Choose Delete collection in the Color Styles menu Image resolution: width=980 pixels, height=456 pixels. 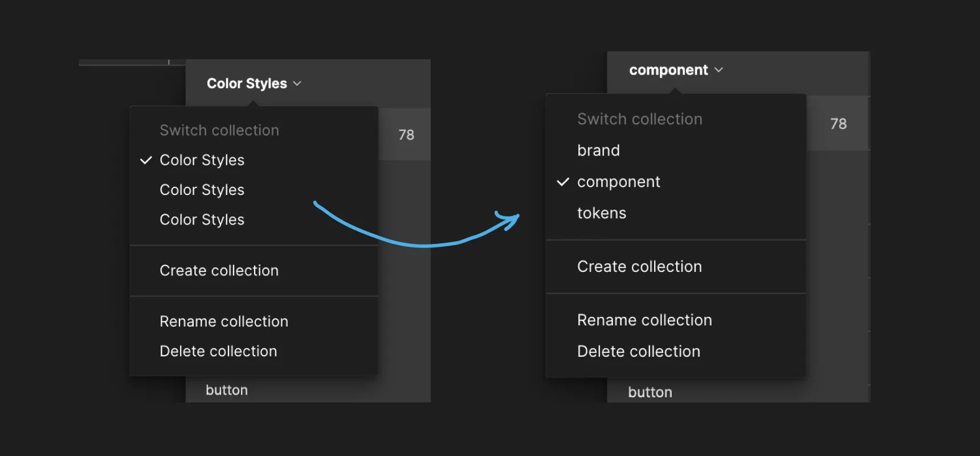click(218, 351)
